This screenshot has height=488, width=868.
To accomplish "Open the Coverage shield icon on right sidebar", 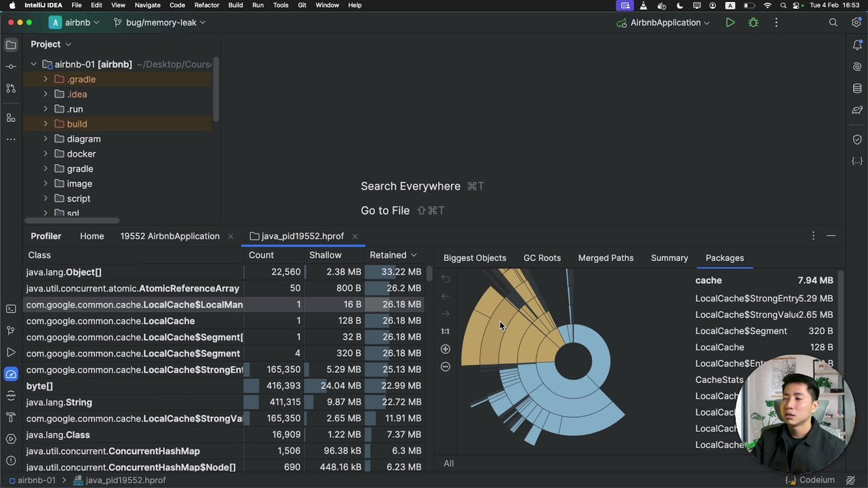I will pyautogui.click(x=857, y=140).
